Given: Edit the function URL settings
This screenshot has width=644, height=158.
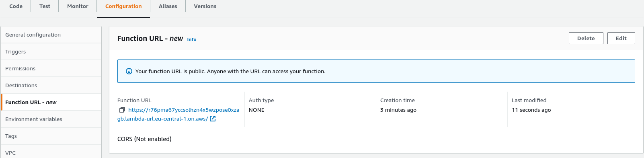Looking at the screenshot, I should pyautogui.click(x=621, y=38).
